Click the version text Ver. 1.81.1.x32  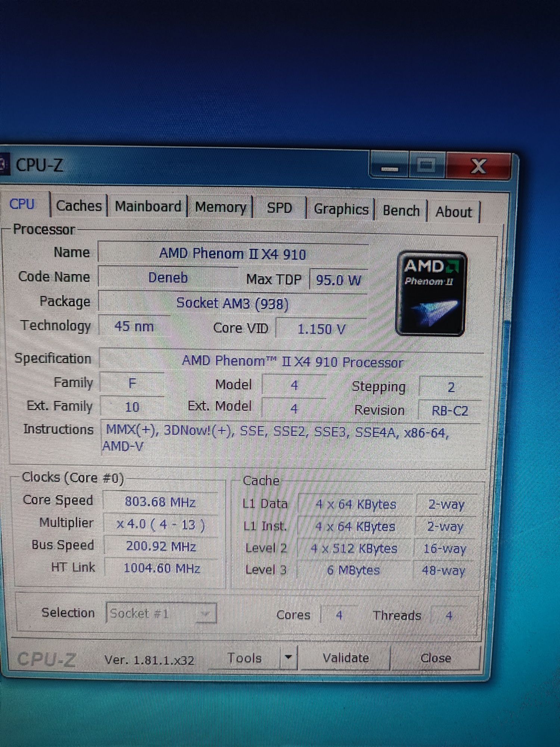[149, 660]
